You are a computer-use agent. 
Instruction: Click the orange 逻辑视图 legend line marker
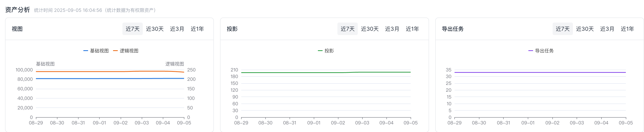coord(115,51)
